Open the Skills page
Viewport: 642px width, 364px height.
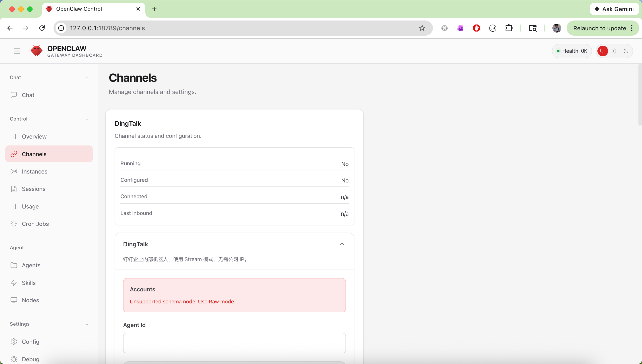[29, 283]
